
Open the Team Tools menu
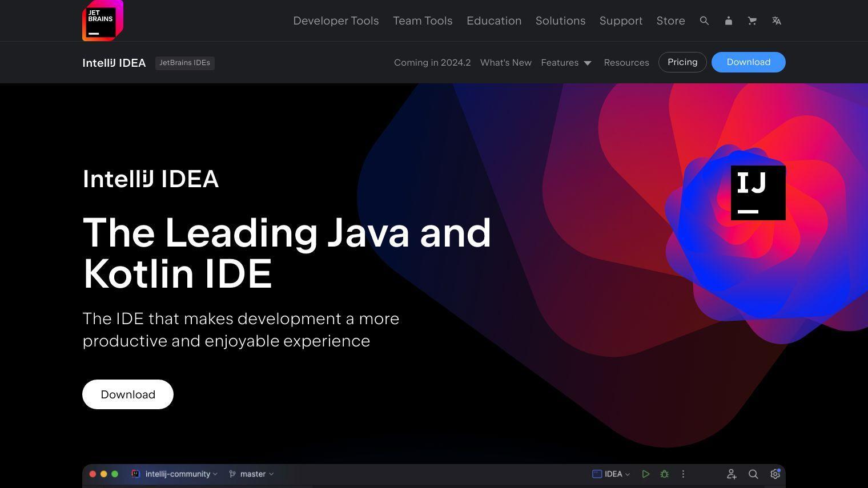point(423,21)
